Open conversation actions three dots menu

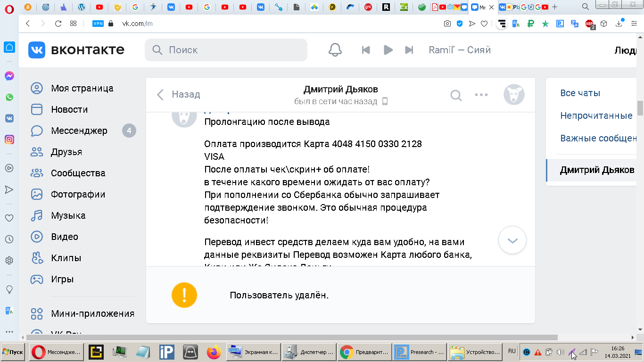[481, 95]
